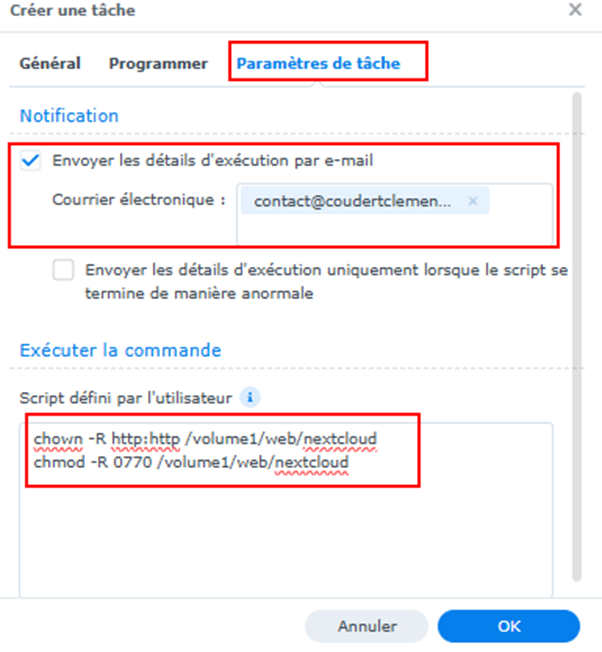Click the Courrier électronique label
Screen dimensions: 602x652
[139, 200]
